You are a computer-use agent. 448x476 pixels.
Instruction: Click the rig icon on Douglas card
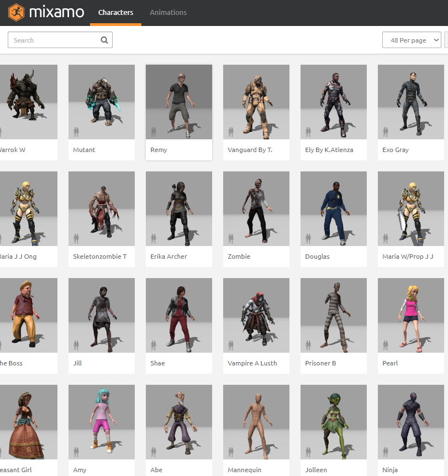coord(308,239)
